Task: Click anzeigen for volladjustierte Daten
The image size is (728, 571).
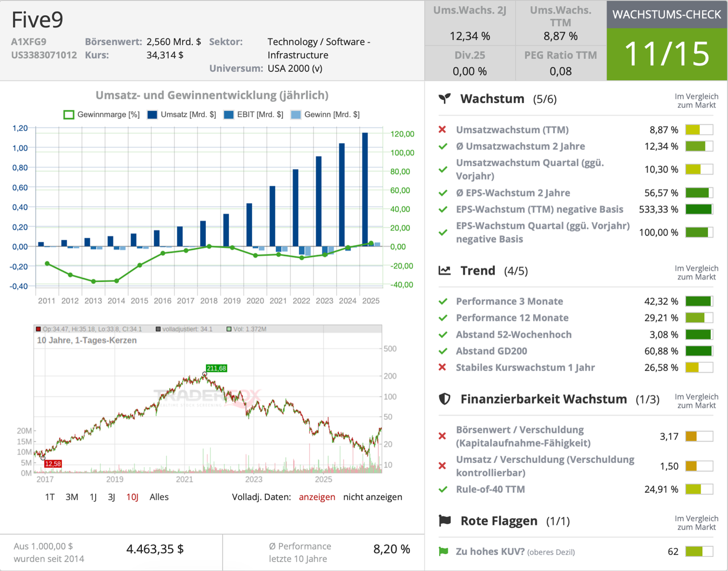Action: tap(317, 497)
